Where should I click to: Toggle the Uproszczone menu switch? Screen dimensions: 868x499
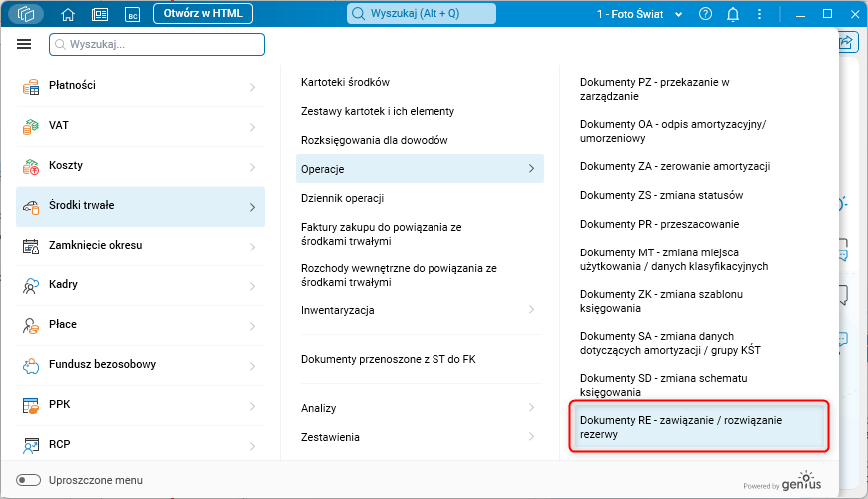(x=28, y=480)
